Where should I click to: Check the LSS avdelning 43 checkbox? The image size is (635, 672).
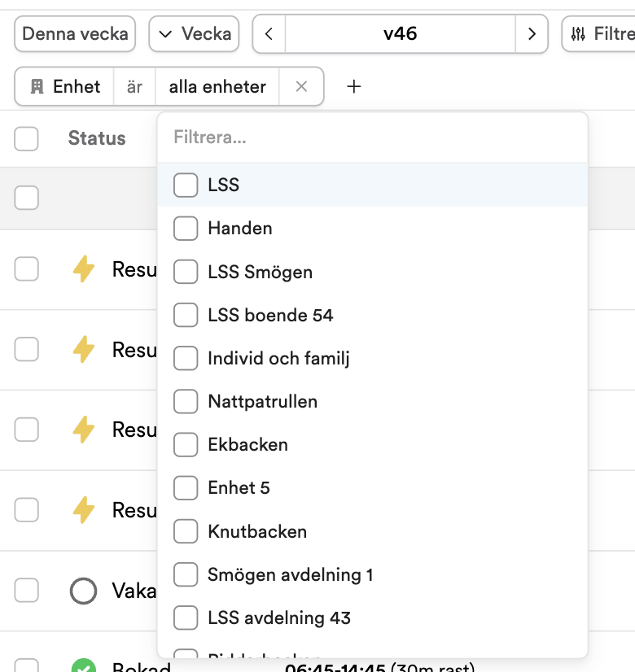[186, 617]
